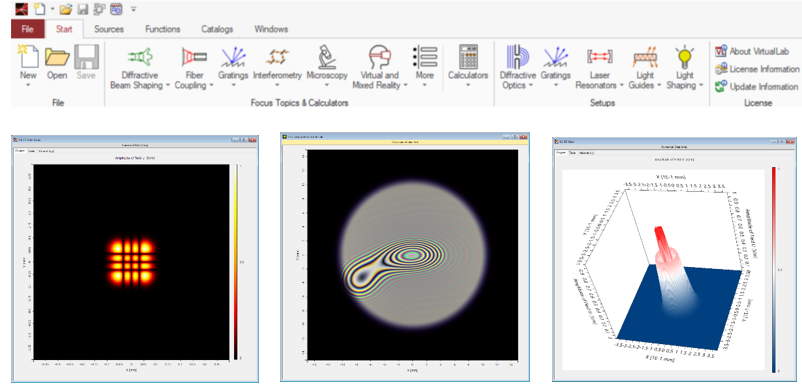This screenshot has width=802, height=385.
Task: Choose the Microscopy icon
Action: click(x=327, y=57)
